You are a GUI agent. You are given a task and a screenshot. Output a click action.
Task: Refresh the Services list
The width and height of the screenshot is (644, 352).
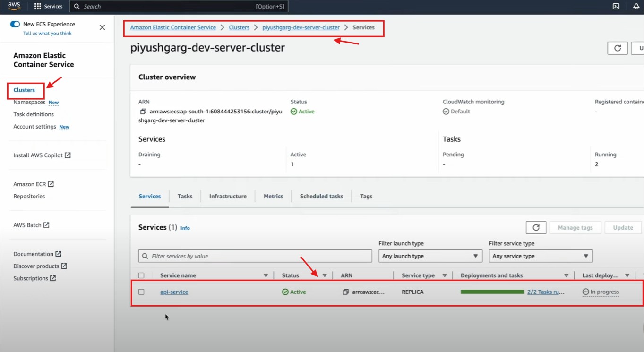(536, 227)
